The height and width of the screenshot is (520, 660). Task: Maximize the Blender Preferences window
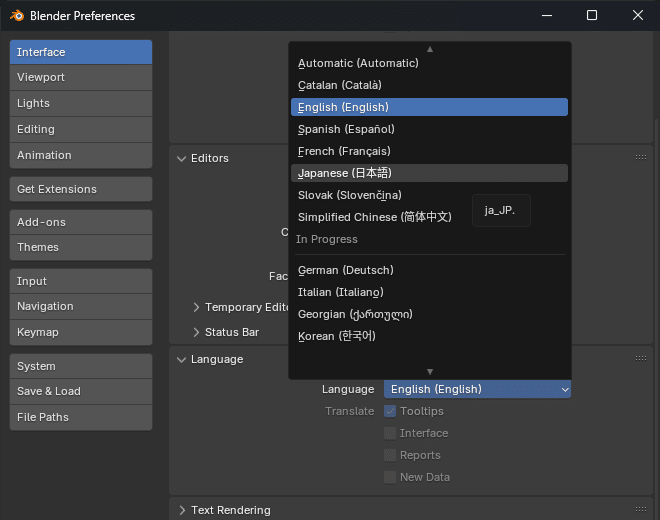pyautogui.click(x=592, y=15)
